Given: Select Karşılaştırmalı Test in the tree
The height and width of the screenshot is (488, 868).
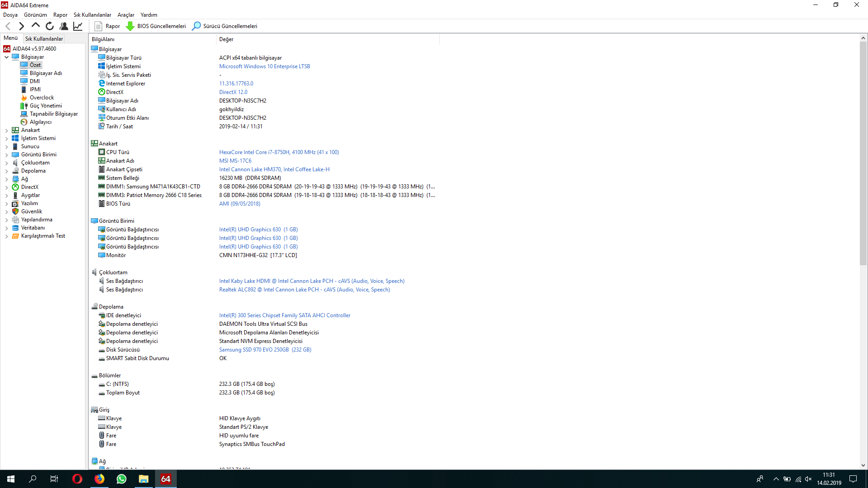Looking at the screenshot, I should [x=43, y=236].
